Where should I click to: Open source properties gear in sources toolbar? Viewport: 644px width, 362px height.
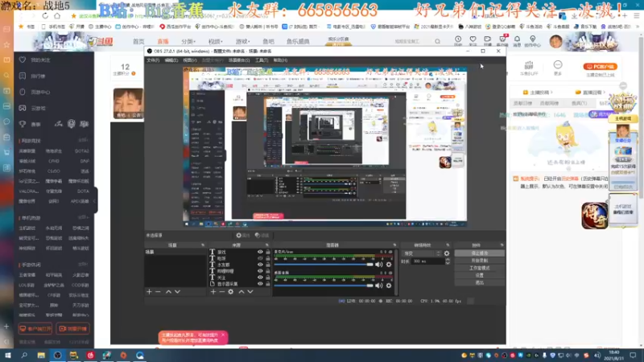(231, 291)
